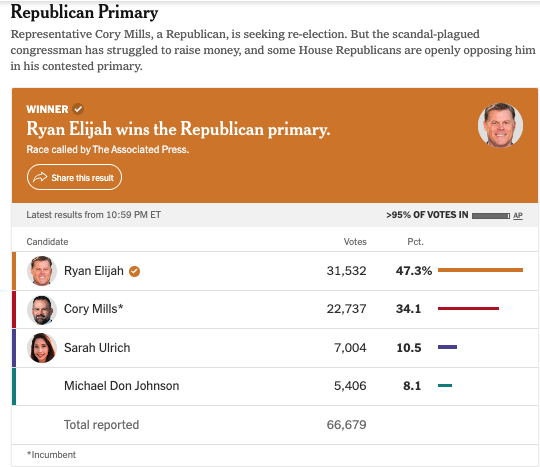The image size is (540, 467).
Task: Click the Candidate column header
Action: (x=47, y=242)
